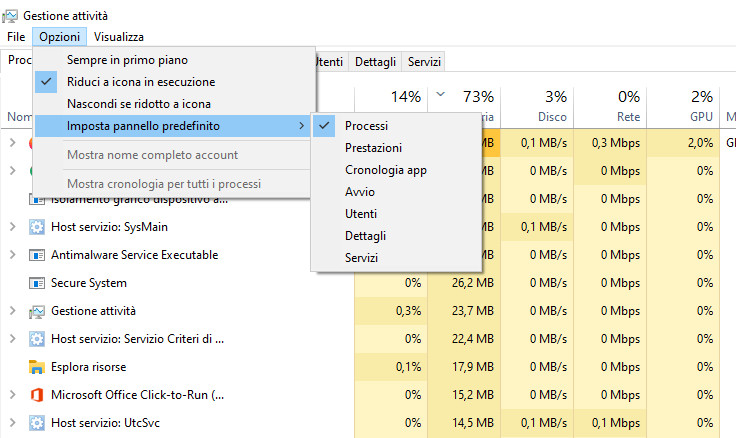Choose Prestazioni as default panel
The width and height of the screenshot is (736, 438).
click(373, 148)
